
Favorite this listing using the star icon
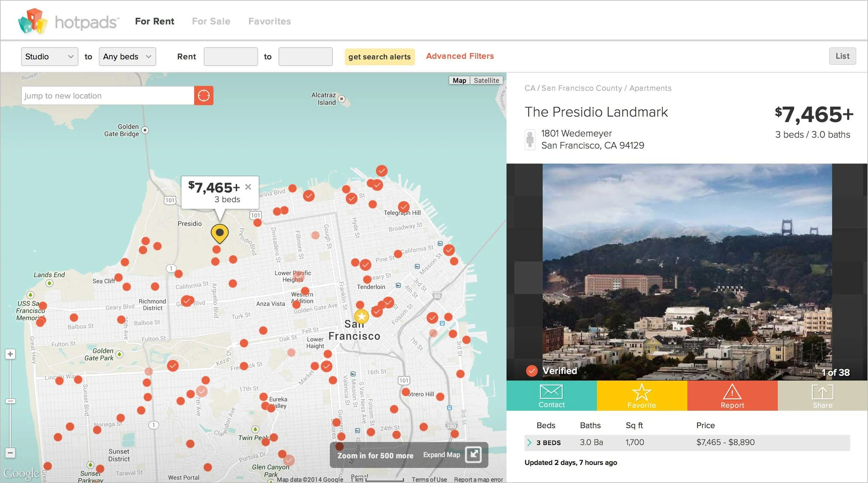[x=642, y=393]
